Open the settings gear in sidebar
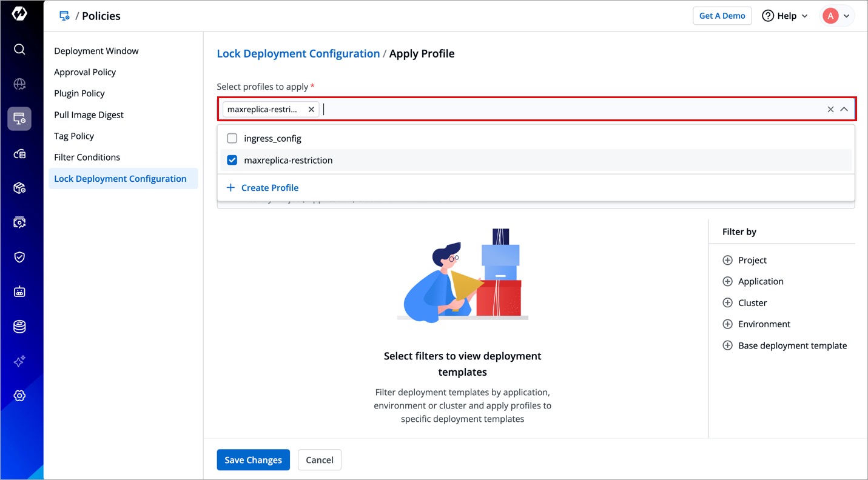This screenshot has height=480, width=868. coord(19,396)
